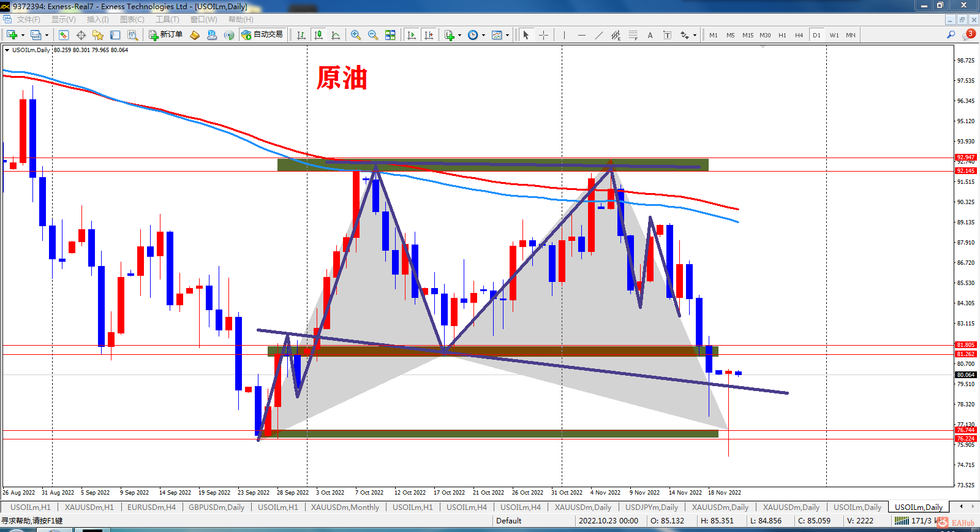
Task: Switch to the H4 timeframe
Action: point(799,35)
